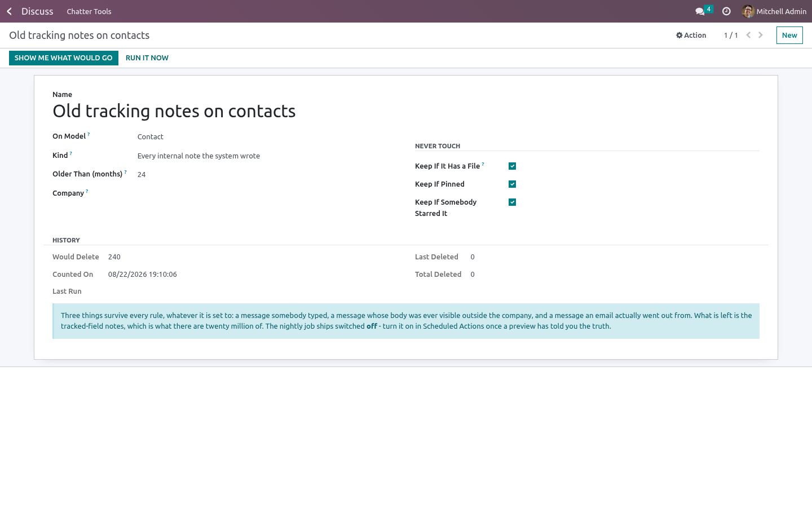The height and width of the screenshot is (530, 812).
Task: Open the Action dropdown menu
Action: [x=691, y=35]
